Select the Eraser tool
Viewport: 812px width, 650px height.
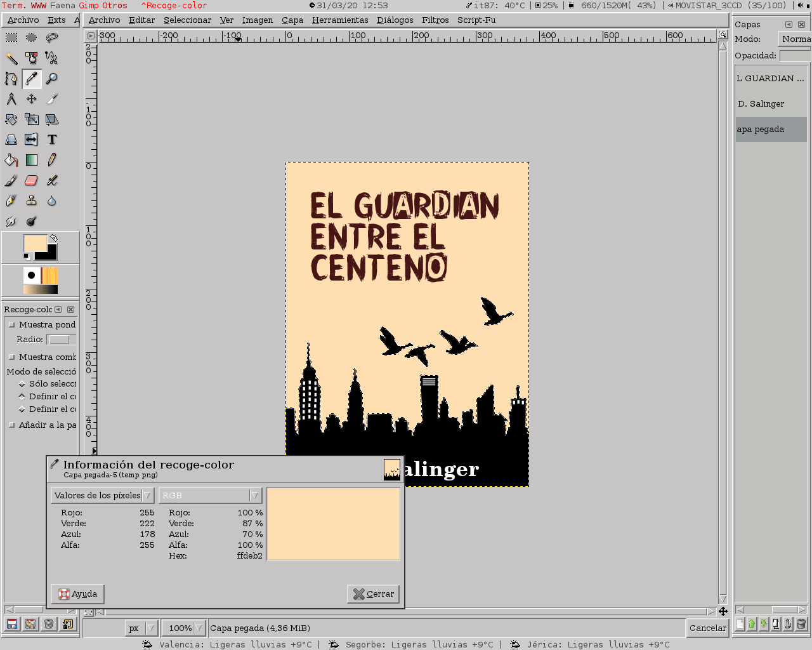tap(32, 180)
